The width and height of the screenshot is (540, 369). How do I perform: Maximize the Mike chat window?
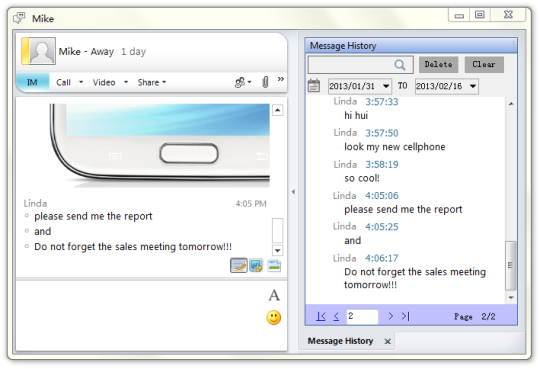coord(480,15)
